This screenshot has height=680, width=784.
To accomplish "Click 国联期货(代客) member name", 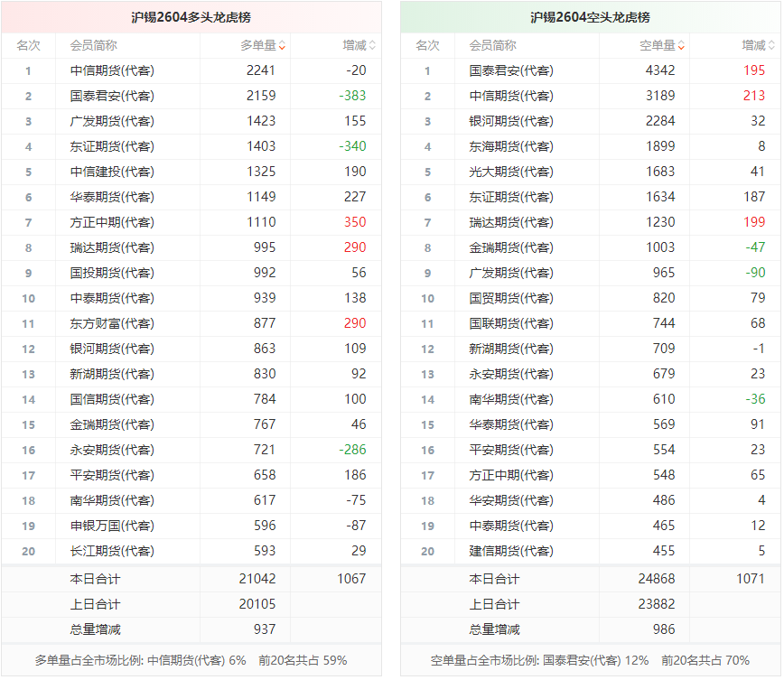I will pyautogui.click(x=511, y=323).
